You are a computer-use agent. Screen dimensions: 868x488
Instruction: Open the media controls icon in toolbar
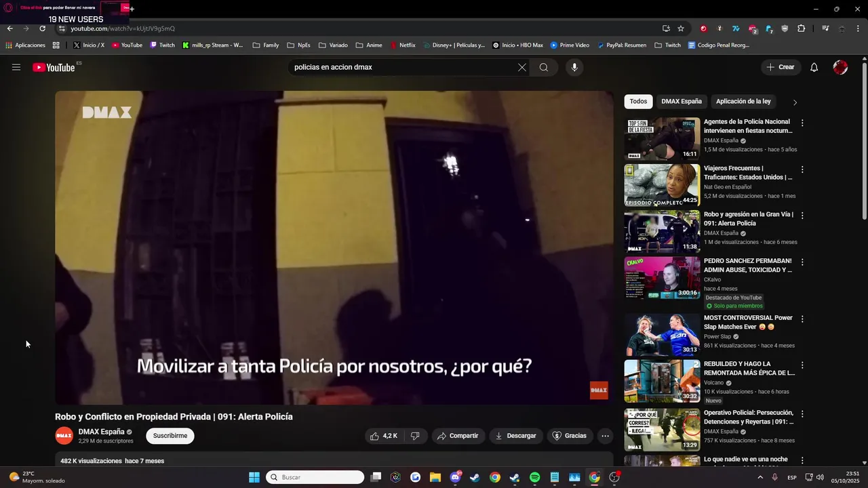click(825, 28)
